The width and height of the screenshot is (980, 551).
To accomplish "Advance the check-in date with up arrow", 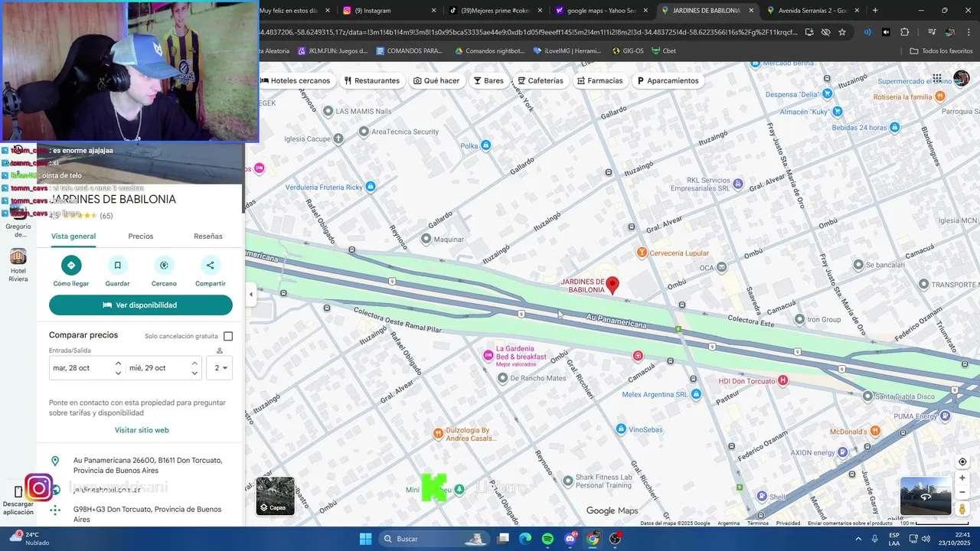I will pos(118,363).
